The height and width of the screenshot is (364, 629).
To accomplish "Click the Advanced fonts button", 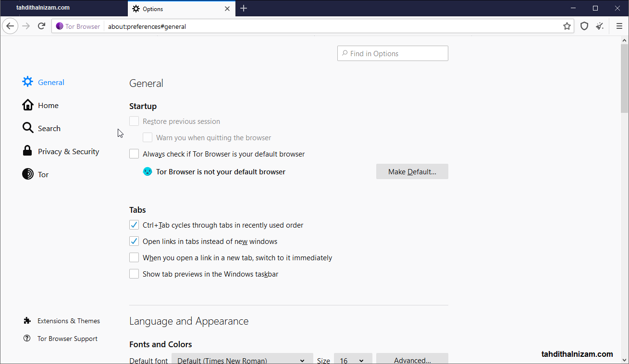I will (412, 359).
